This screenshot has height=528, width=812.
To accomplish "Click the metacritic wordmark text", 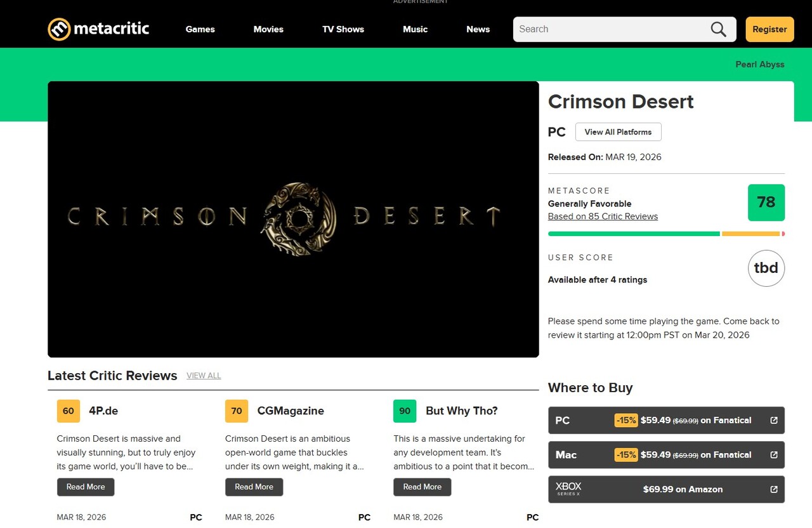I will point(112,29).
